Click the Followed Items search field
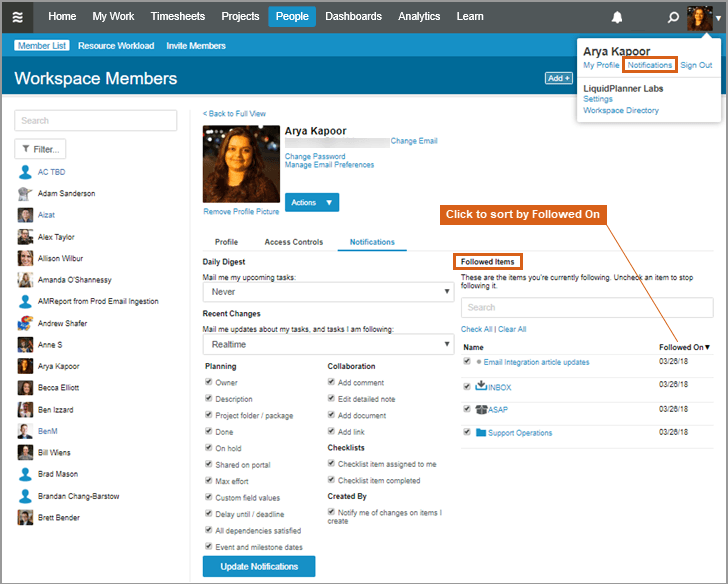Screen dimensions: 728x584 pyautogui.click(x=586, y=308)
